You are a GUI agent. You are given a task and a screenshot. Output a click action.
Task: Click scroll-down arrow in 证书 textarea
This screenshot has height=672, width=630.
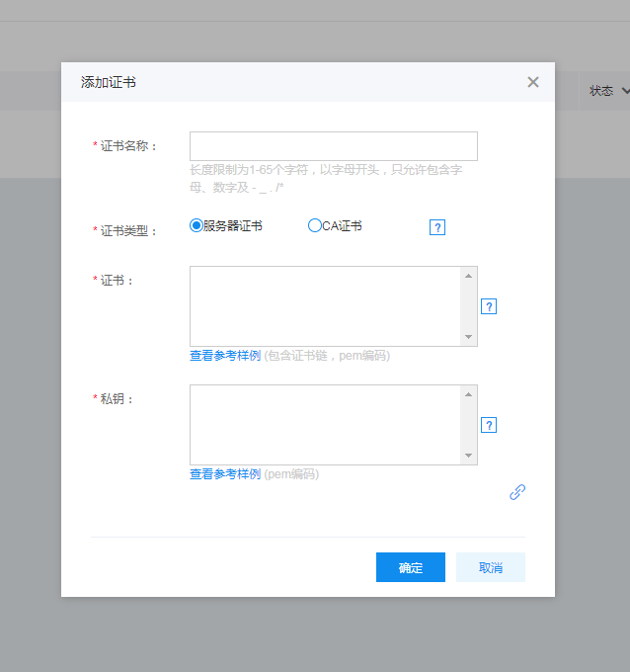tap(469, 337)
